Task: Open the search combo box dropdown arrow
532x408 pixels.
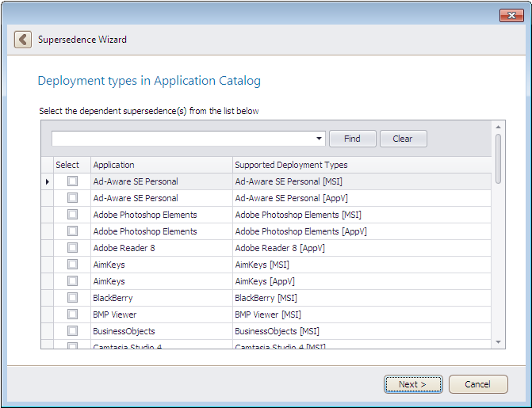Action: 320,139
